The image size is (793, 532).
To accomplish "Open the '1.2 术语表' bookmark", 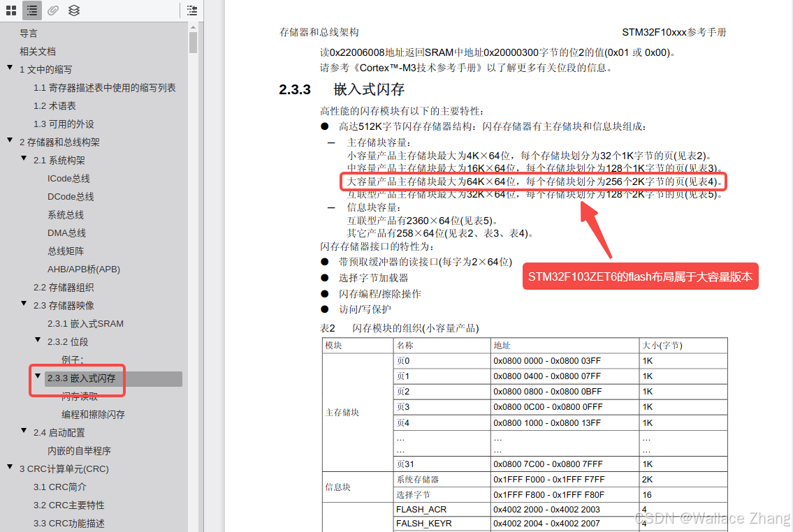I will click(x=54, y=106).
